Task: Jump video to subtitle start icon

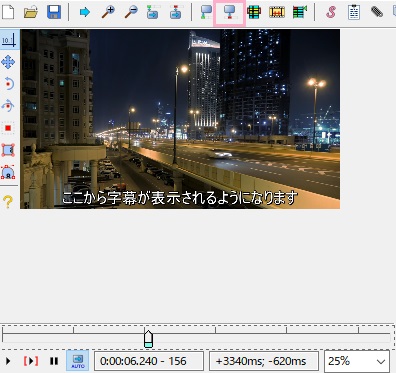Action: tap(153, 12)
